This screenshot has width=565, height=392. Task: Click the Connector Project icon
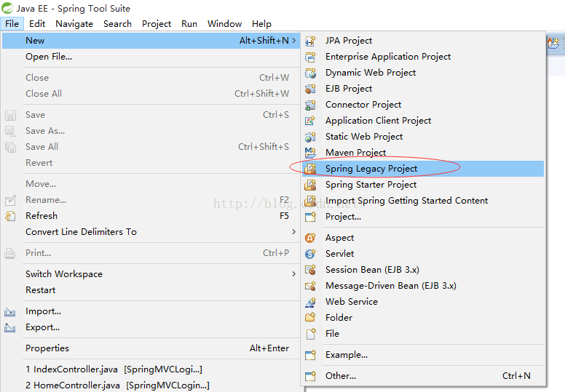(x=310, y=105)
